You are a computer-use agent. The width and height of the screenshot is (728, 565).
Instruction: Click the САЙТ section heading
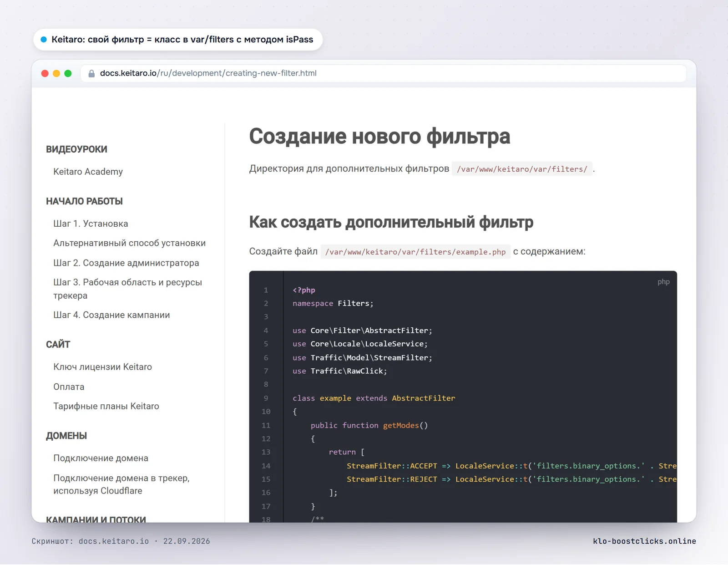[58, 345]
